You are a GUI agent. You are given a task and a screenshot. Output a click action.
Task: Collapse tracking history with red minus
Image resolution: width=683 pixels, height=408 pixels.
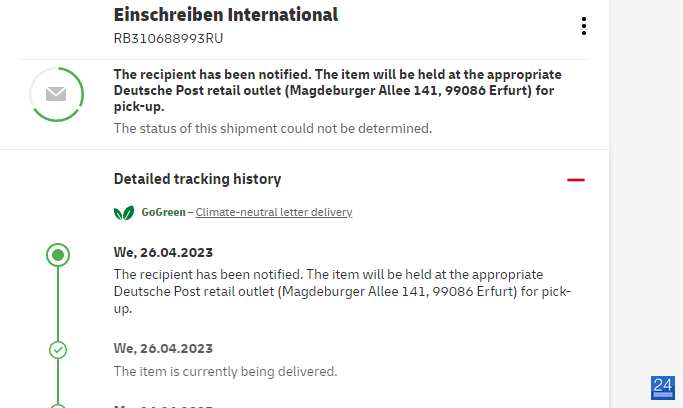click(x=575, y=179)
